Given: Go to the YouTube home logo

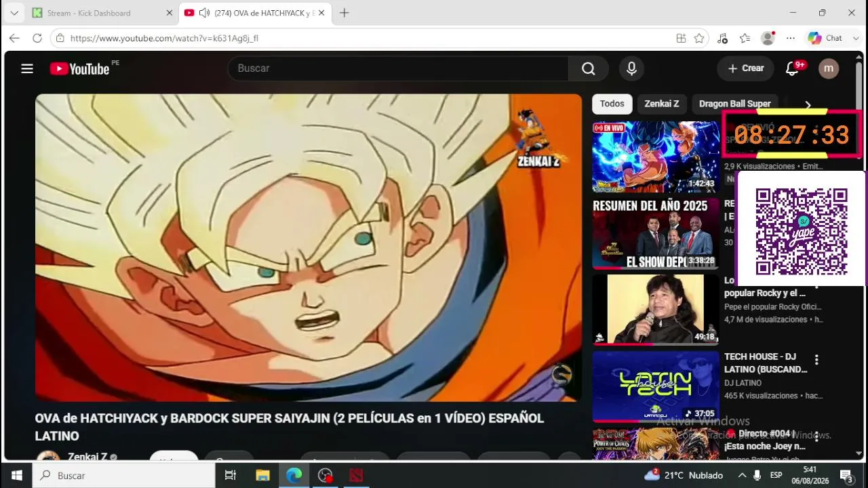Looking at the screenshot, I should [79, 68].
